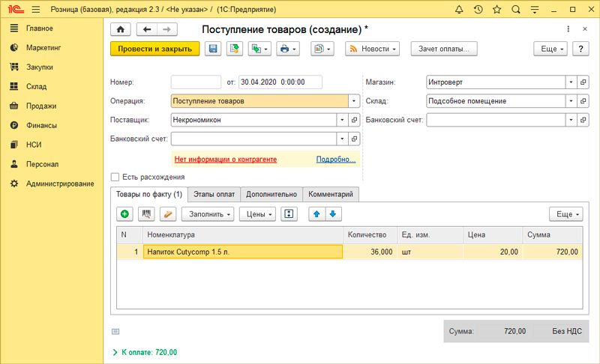Open document three-dots menu
This screenshot has width=600, height=364.
pyautogui.click(x=568, y=29)
